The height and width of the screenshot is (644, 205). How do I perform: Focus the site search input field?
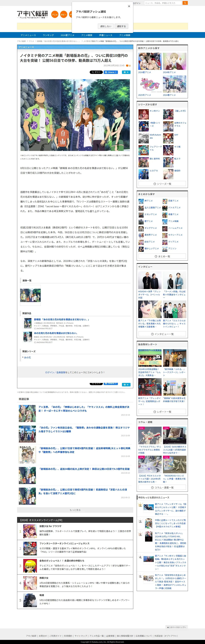point(163,3)
